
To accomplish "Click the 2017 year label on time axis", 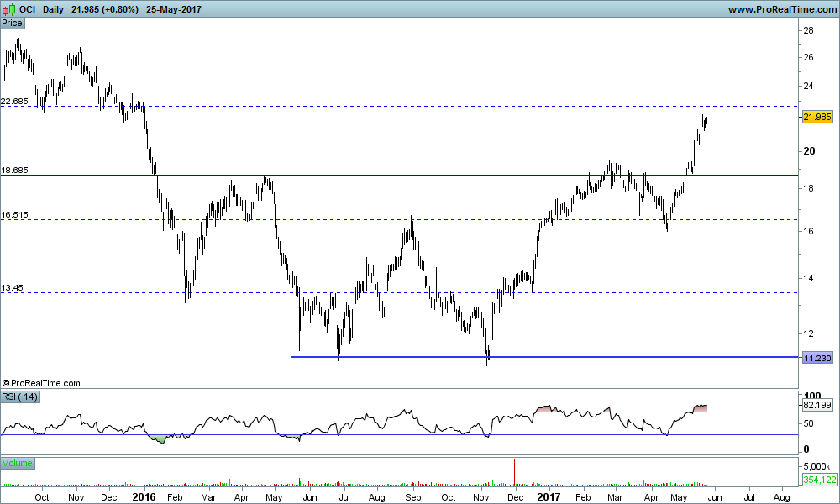I will point(549,496).
